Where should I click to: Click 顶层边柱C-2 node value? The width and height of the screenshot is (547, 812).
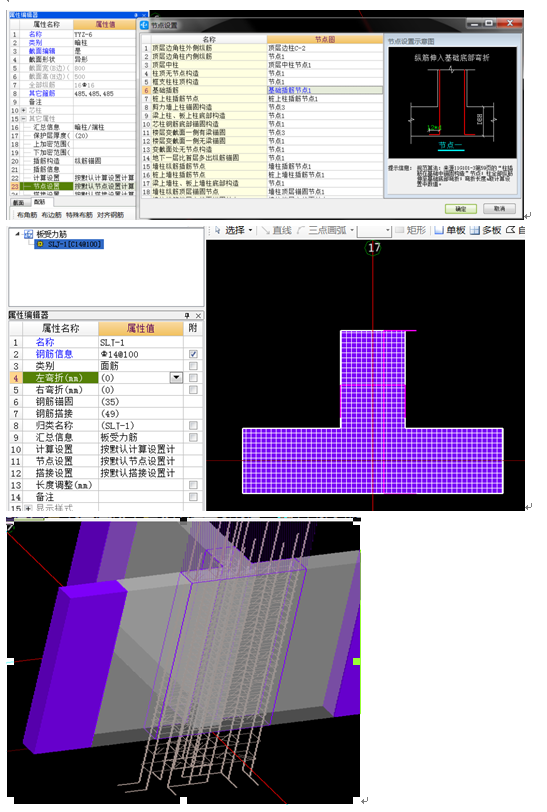tap(325, 48)
